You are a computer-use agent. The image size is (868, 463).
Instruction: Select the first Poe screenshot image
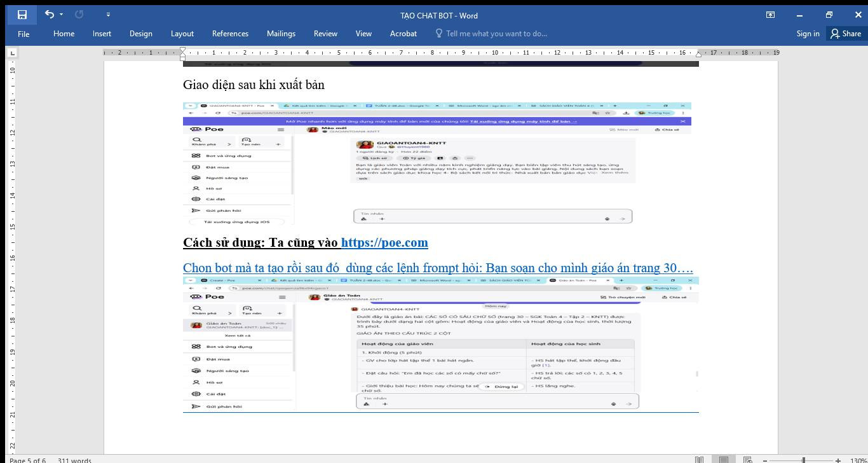(437, 163)
